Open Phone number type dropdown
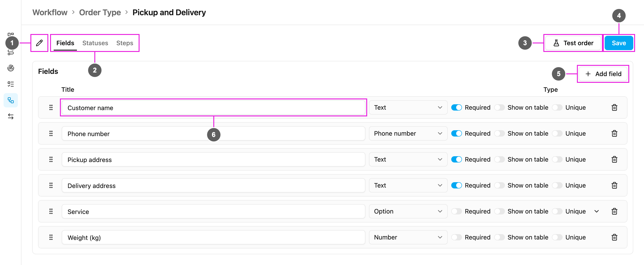Screen dimensions: 644x265 click(408, 134)
